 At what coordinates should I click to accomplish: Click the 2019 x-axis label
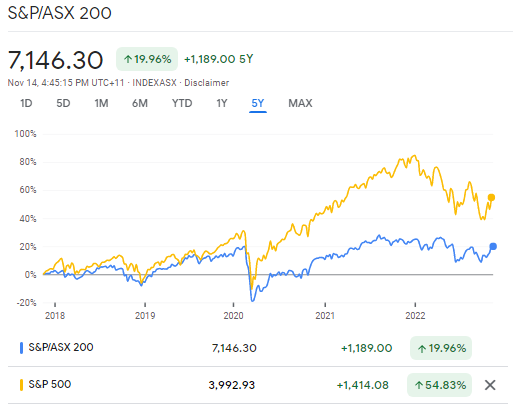[x=145, y=316]
